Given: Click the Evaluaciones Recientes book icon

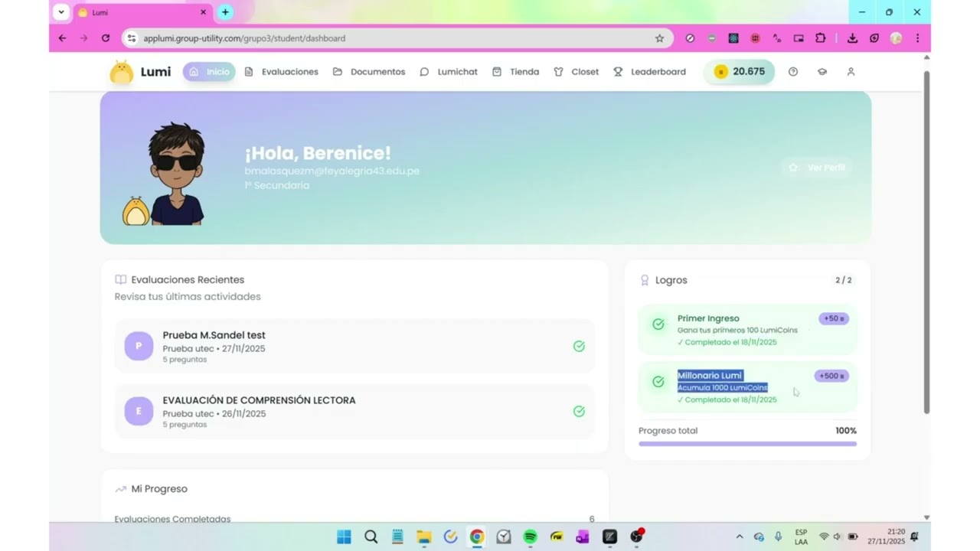Looking at the screenshot, I should [120, 280].
